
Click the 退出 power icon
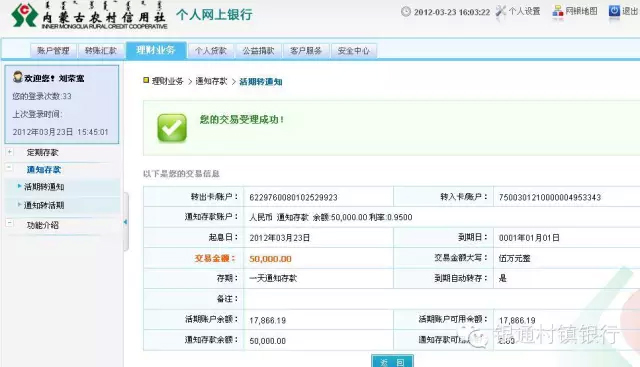614,11
